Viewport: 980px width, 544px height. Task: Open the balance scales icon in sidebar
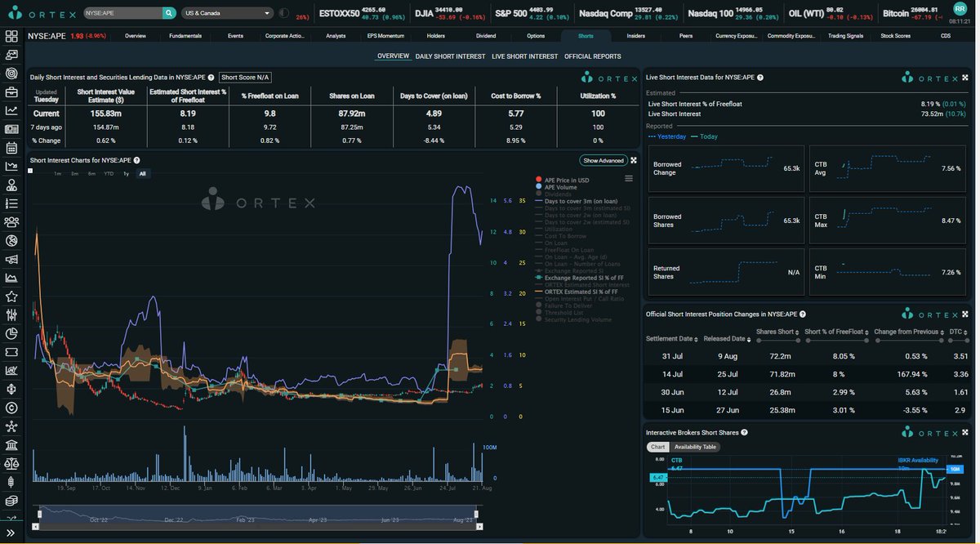click(x=11, y=463)
